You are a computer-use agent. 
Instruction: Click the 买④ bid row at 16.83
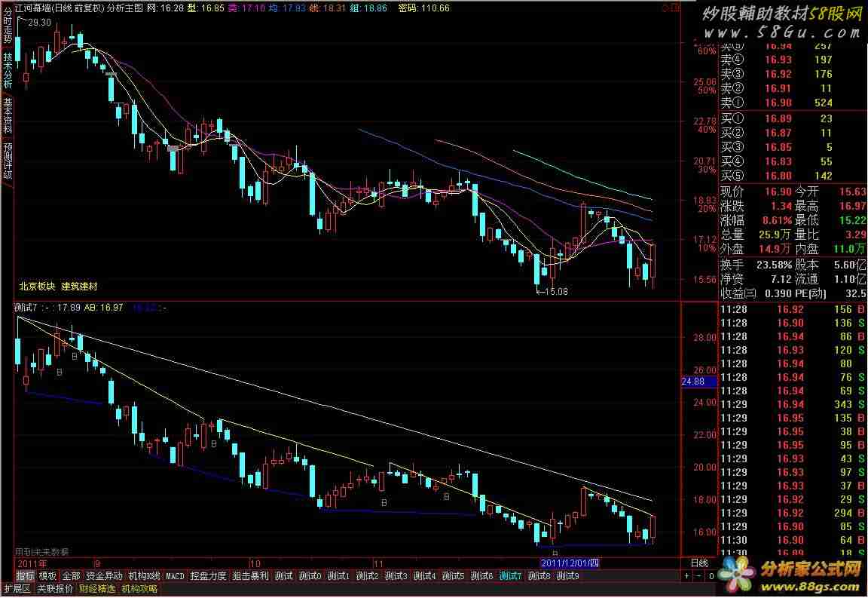click(792, 162)
